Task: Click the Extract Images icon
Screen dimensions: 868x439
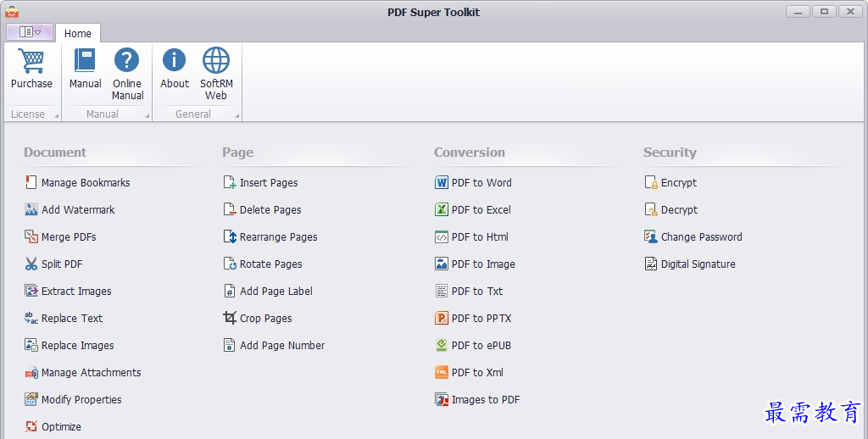Action: tap(31, 291)
